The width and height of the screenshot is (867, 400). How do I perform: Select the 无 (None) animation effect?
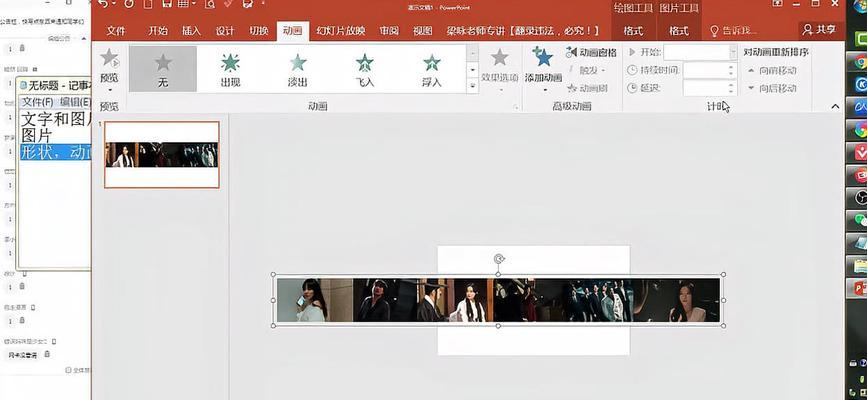(x=163, y=69)
